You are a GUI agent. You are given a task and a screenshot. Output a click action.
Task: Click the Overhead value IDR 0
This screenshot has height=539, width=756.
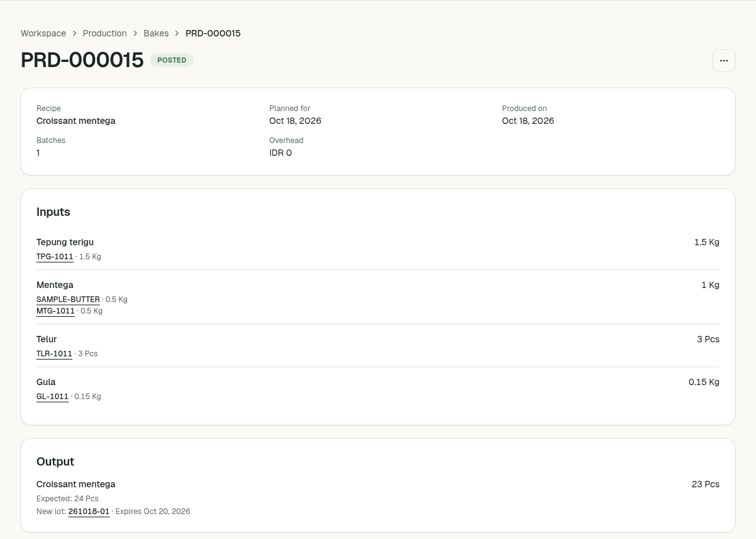pos(280,153)
